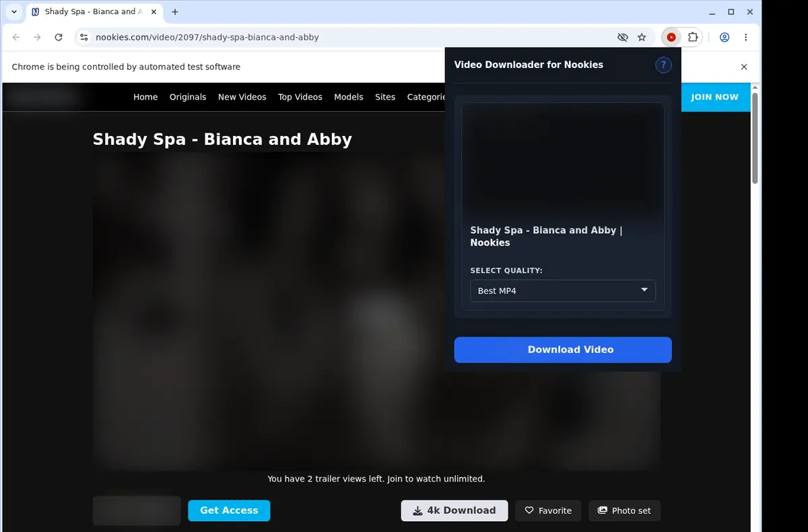The width and height of the screenshot is (808, 532).
Task: Click the crossed-eye tracking protection icon
Action: coord(622,38)
